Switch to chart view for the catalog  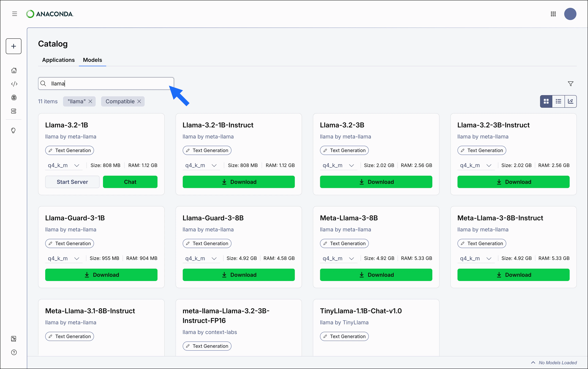pyautogui.click(x=571, y=101)
